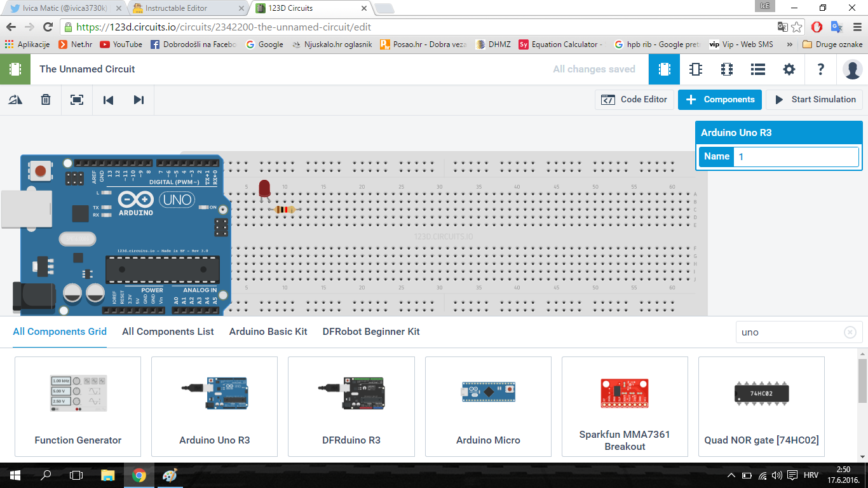Delete the selected component
Image resolution: width=868 pixels, height=488 pixels.
pos(46,100)
